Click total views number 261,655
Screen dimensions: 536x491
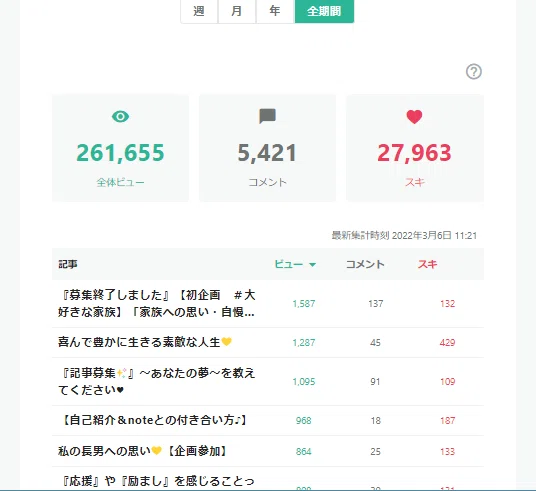[120, 152]
